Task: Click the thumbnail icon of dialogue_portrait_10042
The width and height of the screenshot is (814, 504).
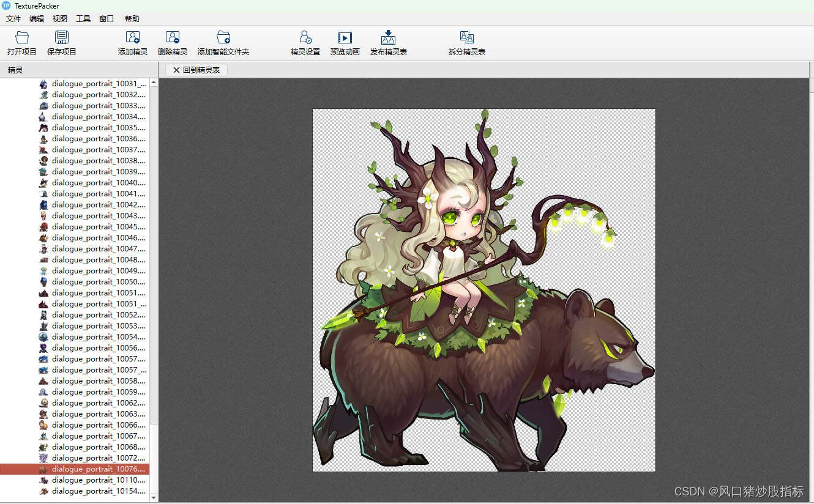Action: [43, 205]
